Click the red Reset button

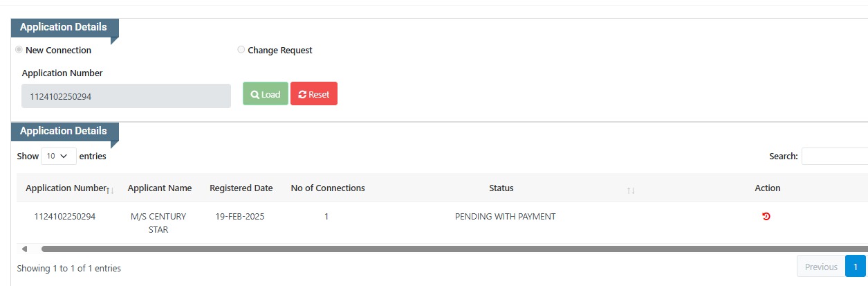[314, 94]
